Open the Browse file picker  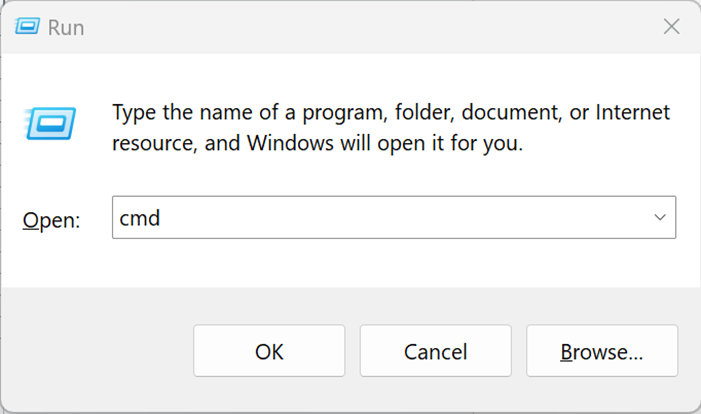click(602, 351)
